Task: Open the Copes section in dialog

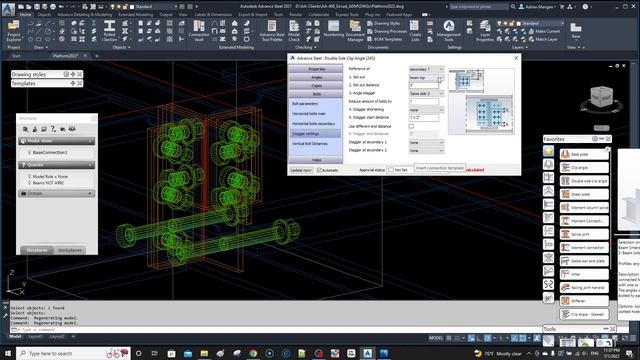Action: pyautogui.click(x=316, y=86)
